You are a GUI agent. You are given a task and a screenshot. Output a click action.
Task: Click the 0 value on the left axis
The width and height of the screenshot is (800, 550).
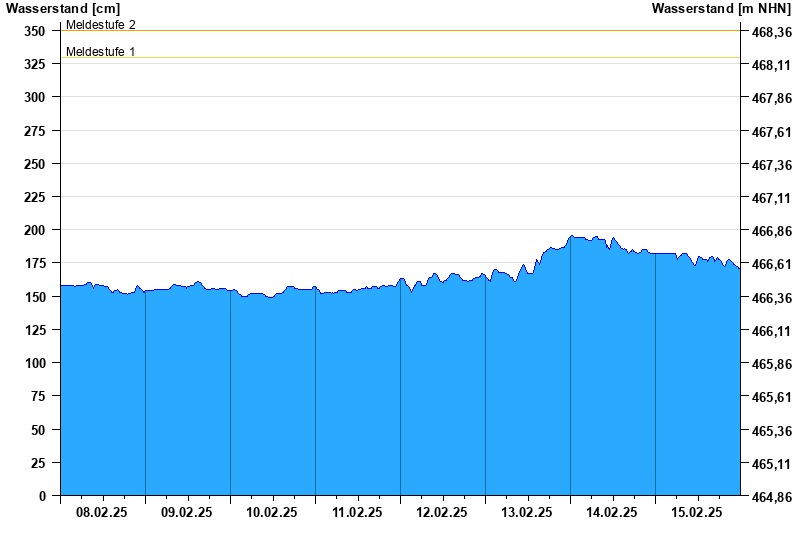(x=42, y=495)
